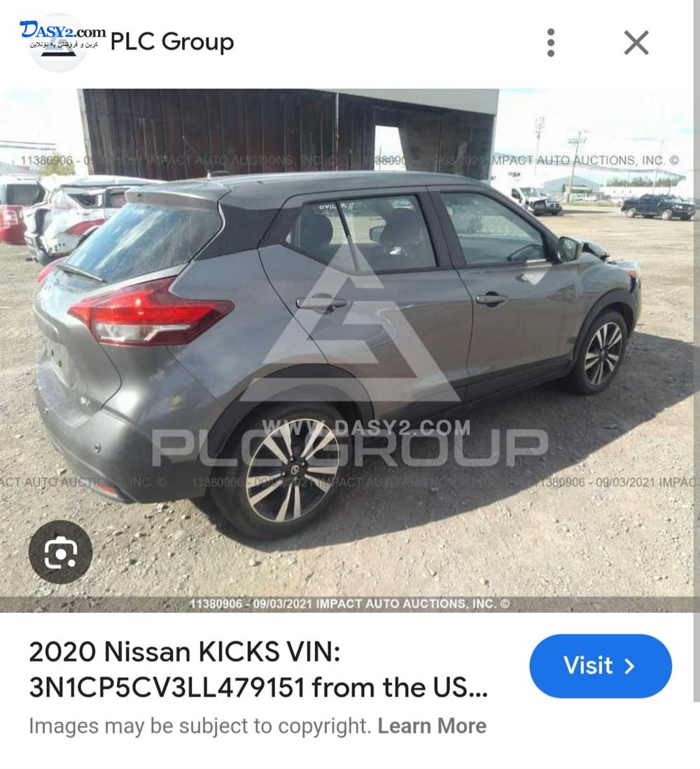Click the PLC Group source name
The width and height of the screenshot is (700, 769).
coord(171,42)
